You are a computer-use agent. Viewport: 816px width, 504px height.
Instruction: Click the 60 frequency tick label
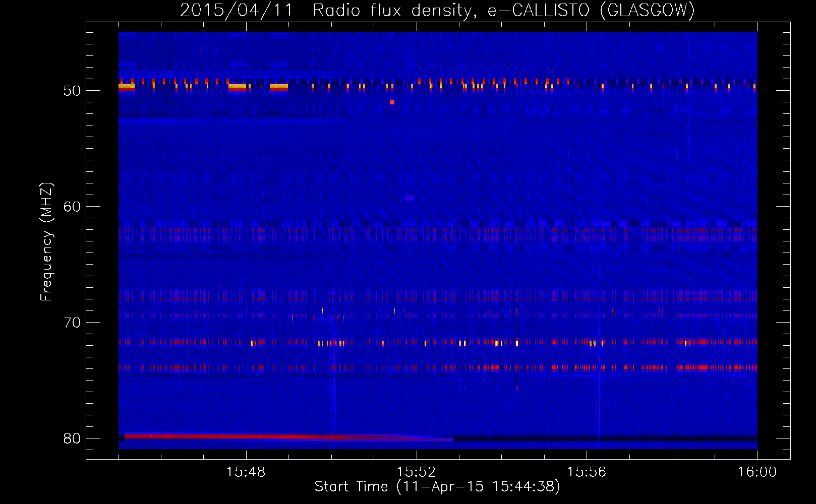[72, 207]
